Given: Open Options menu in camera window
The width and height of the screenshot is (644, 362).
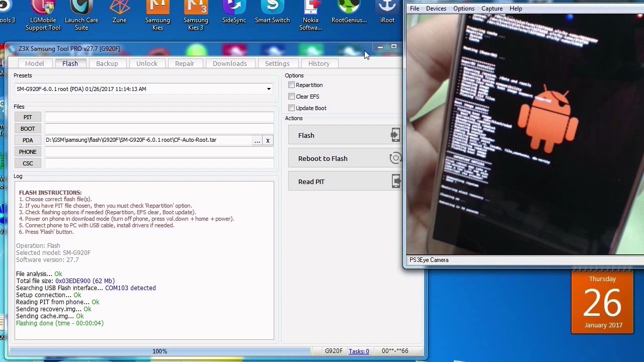Looking at the screenshot, I should (x=464, y=9).
